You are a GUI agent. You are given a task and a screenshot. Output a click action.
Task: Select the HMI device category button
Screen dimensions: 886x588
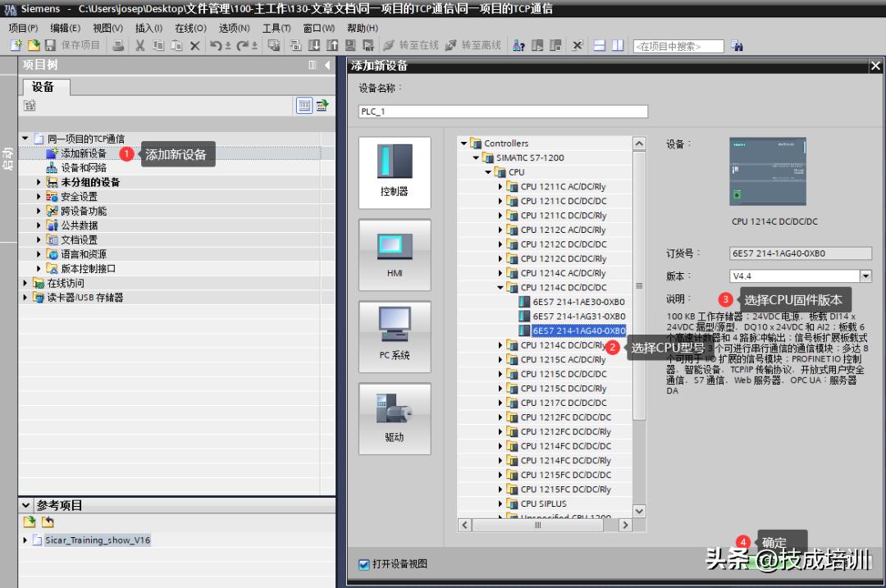[394, 255]
